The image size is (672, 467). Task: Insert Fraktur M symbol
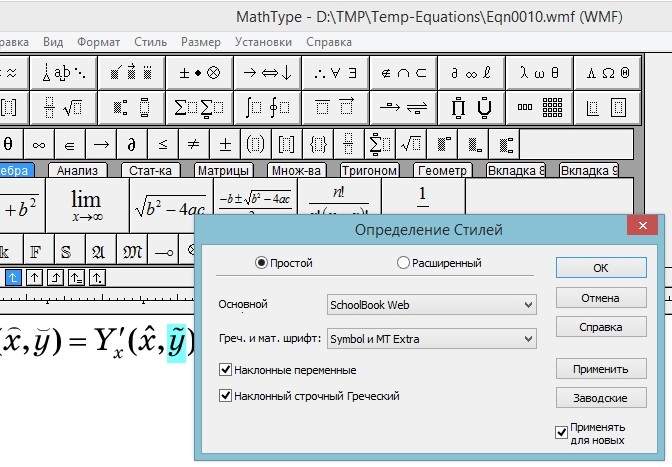[132, 249]
